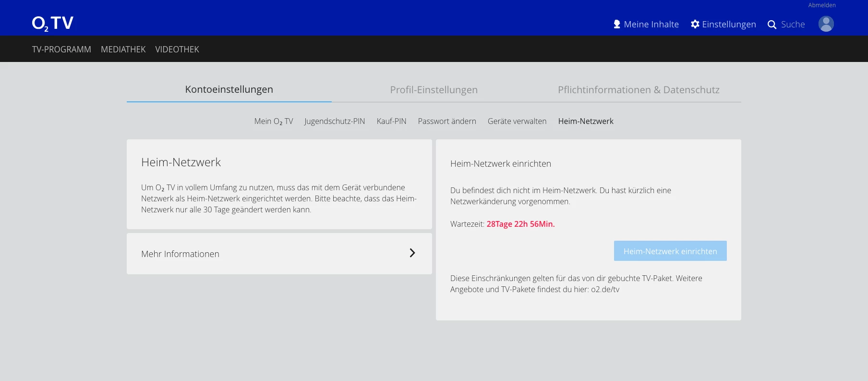
Task: Click the O2 TV logo
Action: pyautogui.click(x=53, y=23)
